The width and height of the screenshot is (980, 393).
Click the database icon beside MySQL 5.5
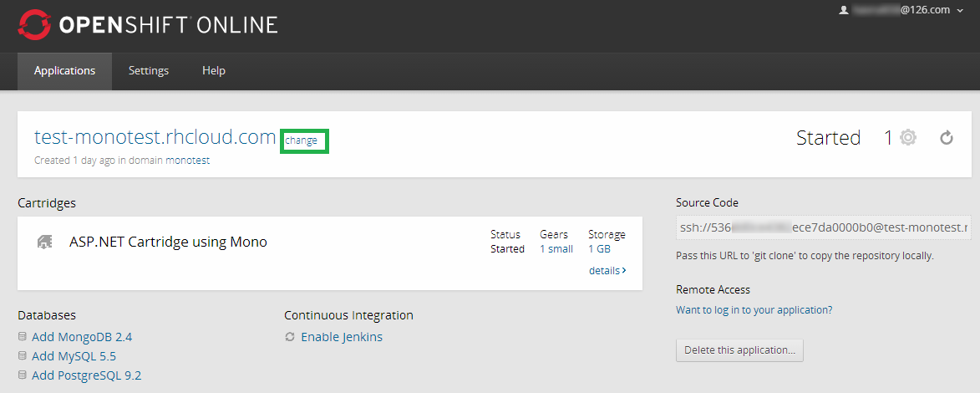coord(23,356)
